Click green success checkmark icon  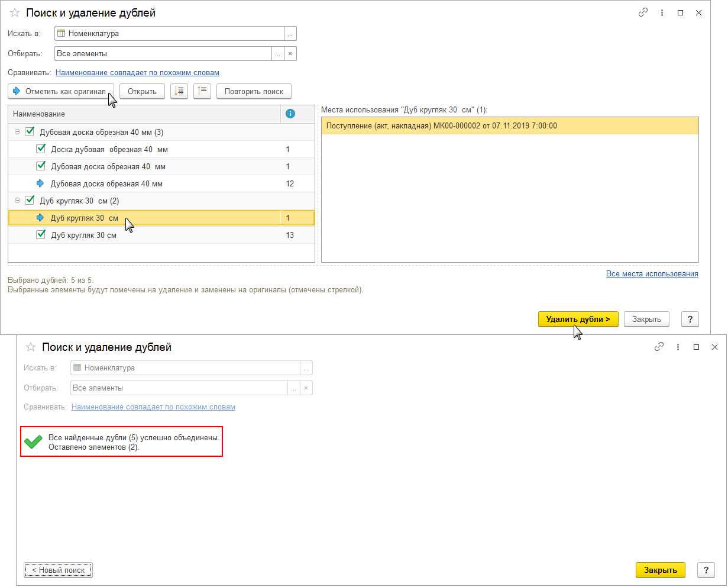pyautogui.click(x=33, y=441)
